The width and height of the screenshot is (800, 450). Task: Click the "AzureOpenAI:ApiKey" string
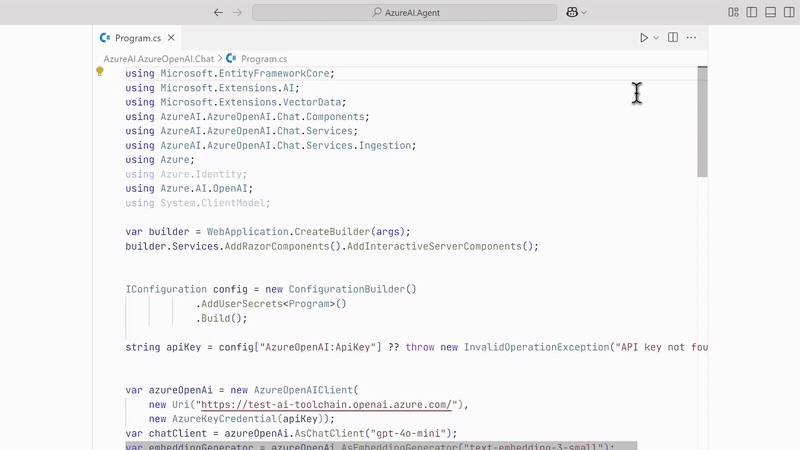[x=318, y=347]
